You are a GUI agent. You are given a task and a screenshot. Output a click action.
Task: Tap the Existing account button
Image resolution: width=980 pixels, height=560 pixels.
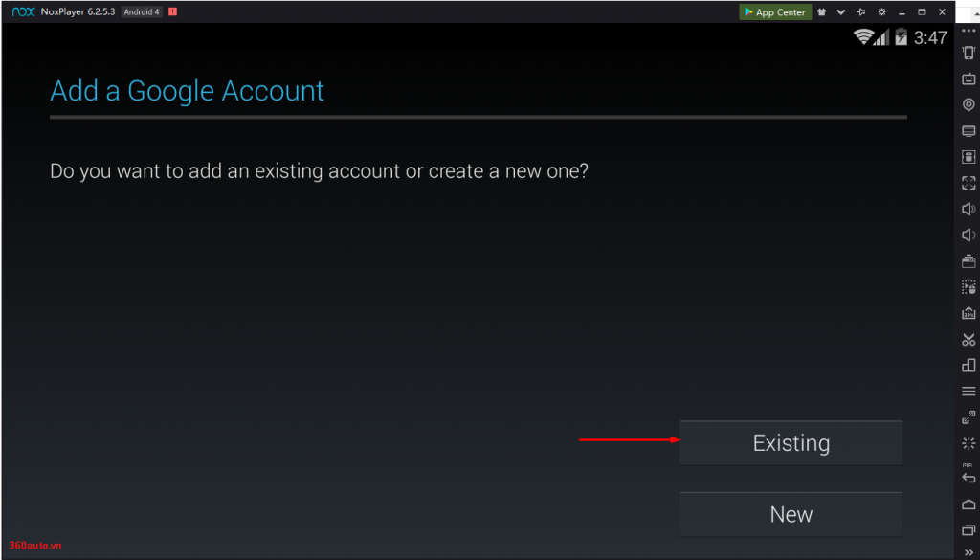tap(791, 442)
